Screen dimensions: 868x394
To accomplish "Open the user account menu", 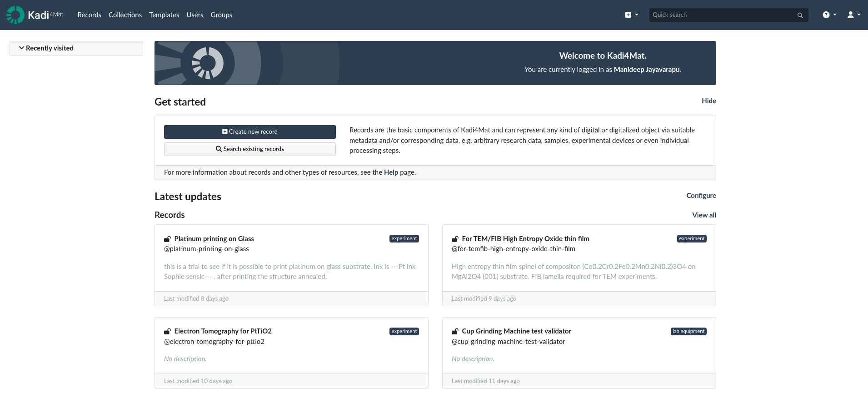I will point(854,15).
